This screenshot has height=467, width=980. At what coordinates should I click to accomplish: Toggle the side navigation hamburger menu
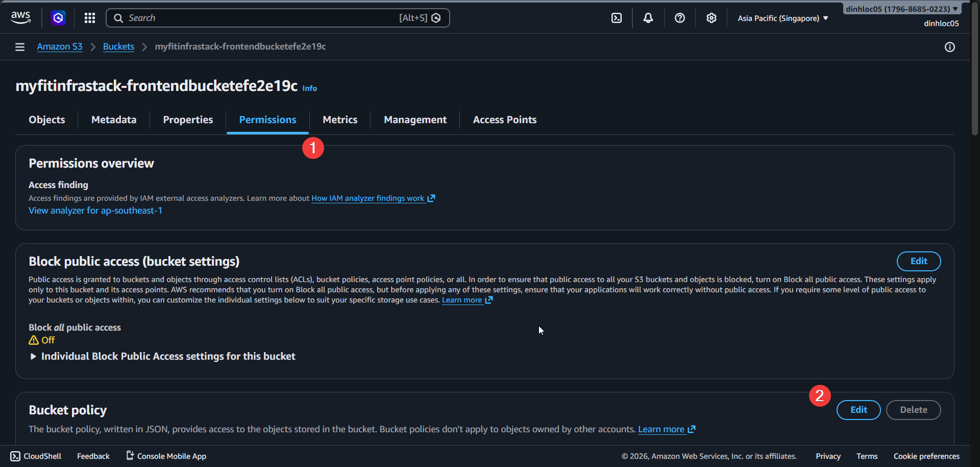click(x=20, y=47)
